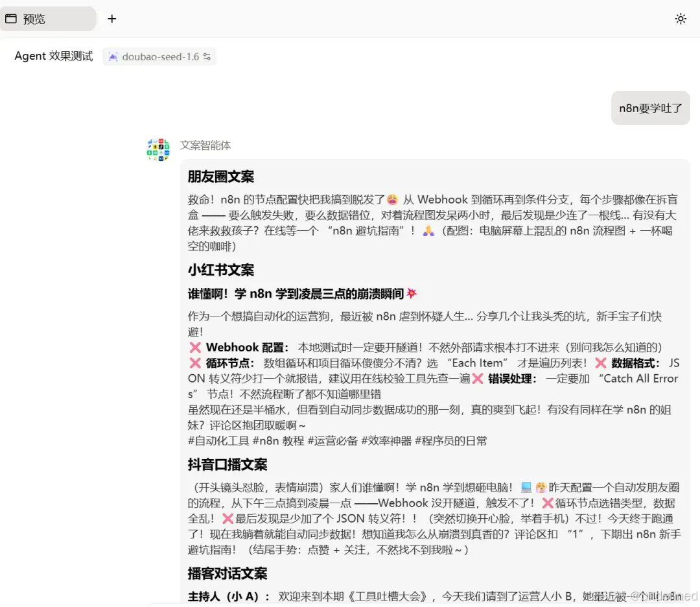Click the 播客对话文案 heading

pos(227,574)
